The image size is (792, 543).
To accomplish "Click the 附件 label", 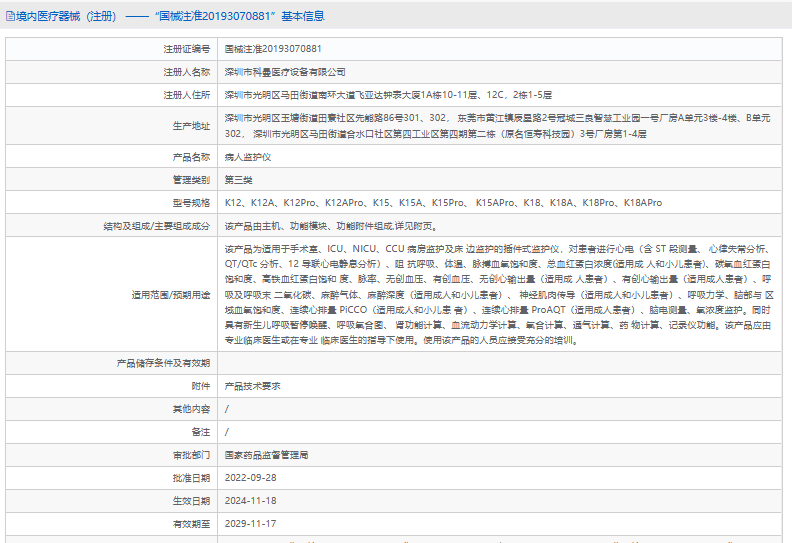I will tap(201, 386).
